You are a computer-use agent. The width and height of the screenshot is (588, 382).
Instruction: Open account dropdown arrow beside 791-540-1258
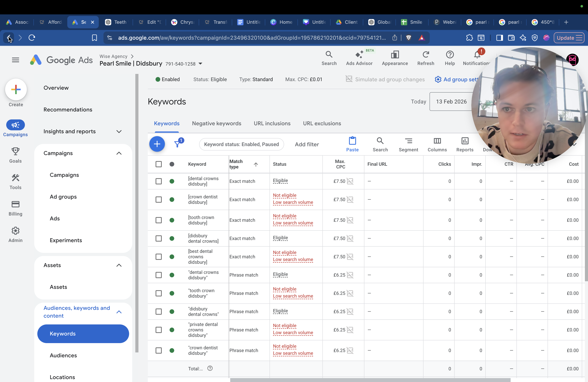pos(200,64)
